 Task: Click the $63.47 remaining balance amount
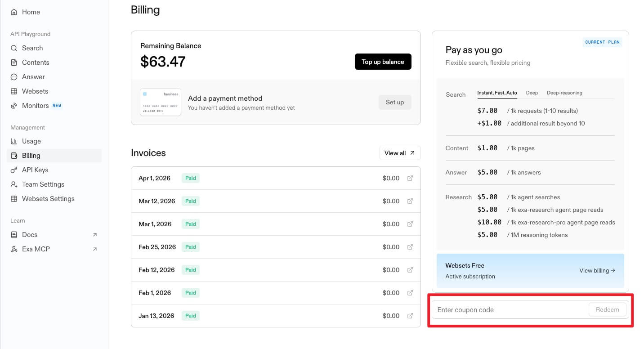pyautogui.click(x=163, y=62)
